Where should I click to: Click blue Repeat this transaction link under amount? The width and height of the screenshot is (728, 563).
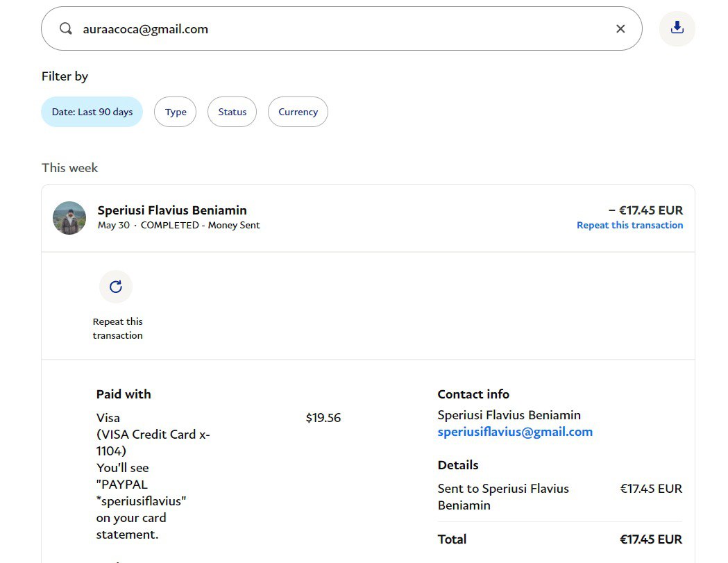629,225
